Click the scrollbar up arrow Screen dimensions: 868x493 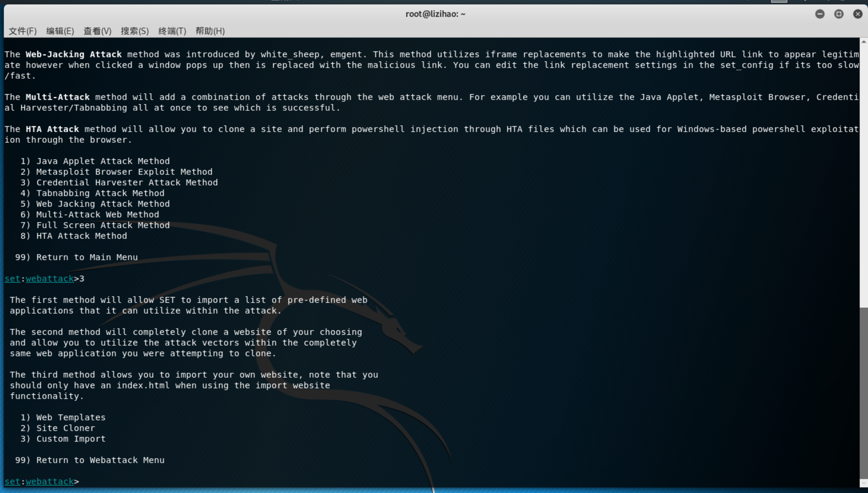(864, 41)
